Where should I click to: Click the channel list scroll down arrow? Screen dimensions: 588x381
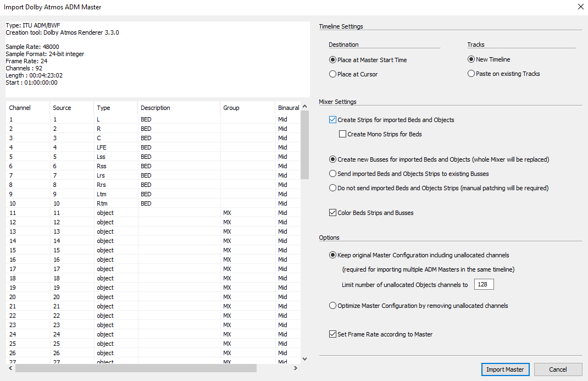tap(305, 359)
